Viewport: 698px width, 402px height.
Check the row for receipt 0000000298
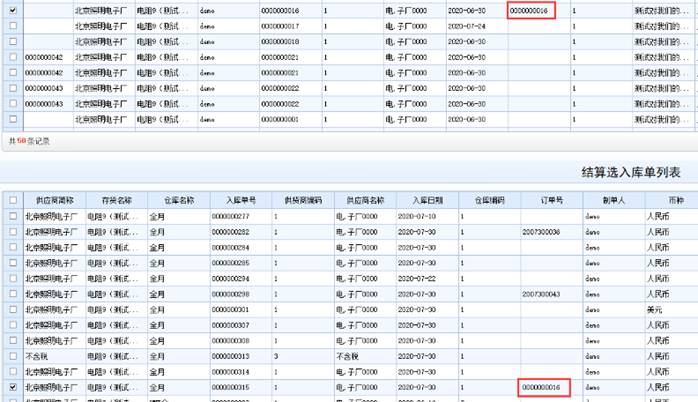(13, 294)
